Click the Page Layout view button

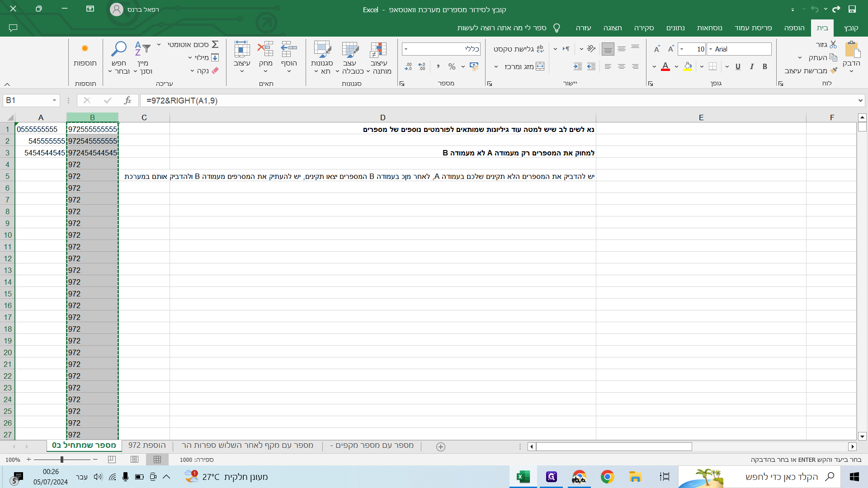coord(134,460)
